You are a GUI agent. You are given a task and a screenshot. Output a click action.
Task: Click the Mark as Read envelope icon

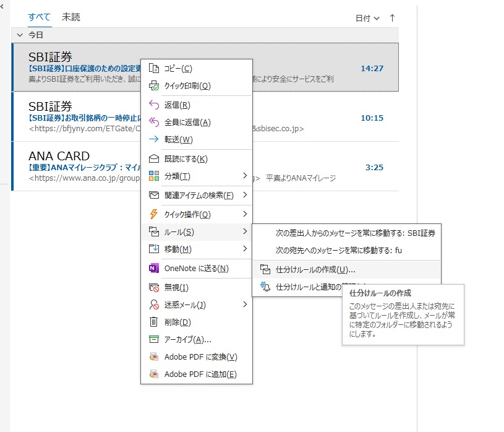point(154,158)
